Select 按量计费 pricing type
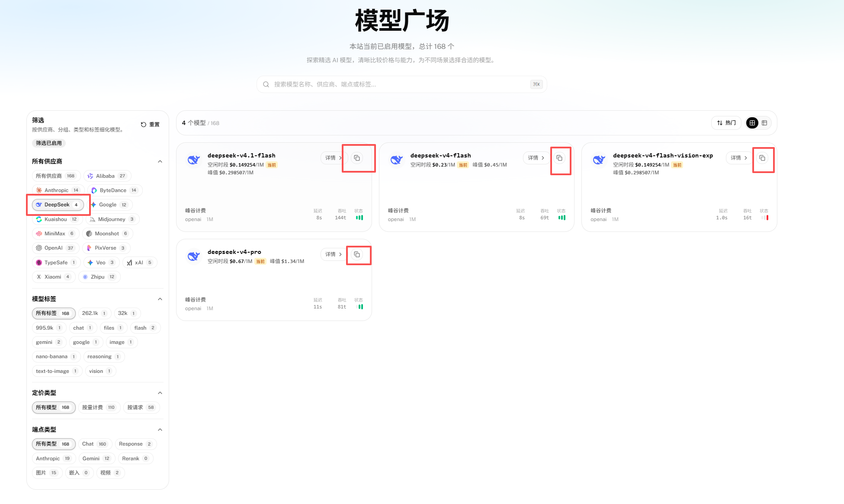Screen dimensions: 844x504 [x=99, y=408]
